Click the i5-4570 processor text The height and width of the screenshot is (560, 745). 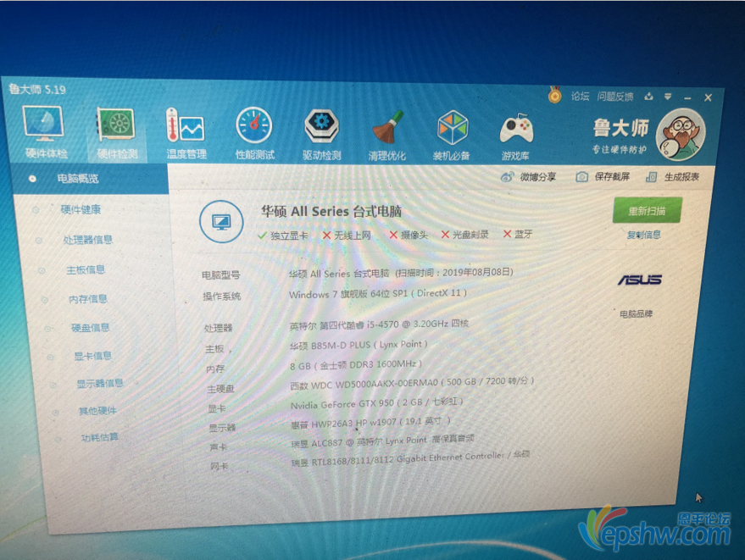pyautogui.click(x=379, y=324)
